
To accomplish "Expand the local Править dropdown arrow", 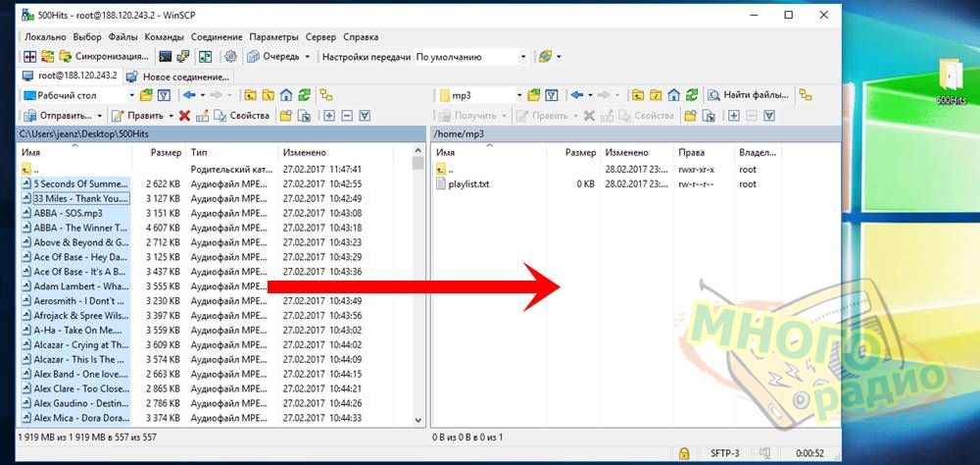I will pos(171,116).
